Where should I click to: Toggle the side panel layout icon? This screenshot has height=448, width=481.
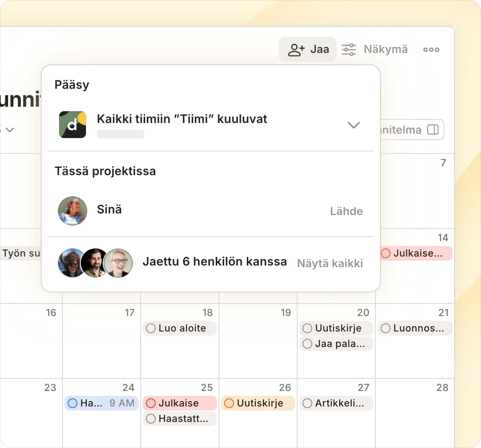pyautogui.click(x=432, y=130)
